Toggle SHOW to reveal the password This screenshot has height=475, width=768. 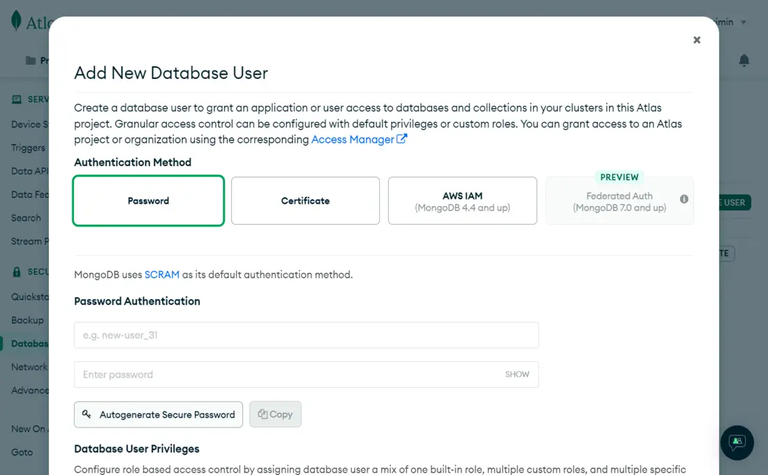(x=517, y=375)
